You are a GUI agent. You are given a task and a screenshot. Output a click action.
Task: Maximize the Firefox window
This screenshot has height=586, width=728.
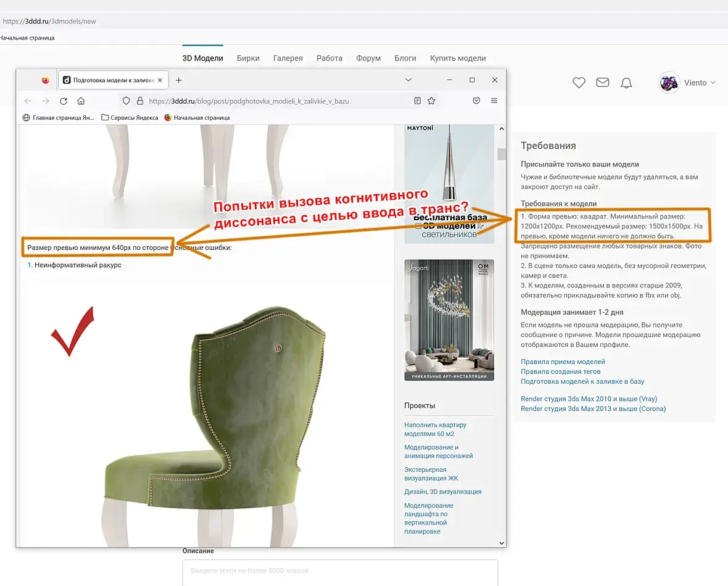click(472, 80)
